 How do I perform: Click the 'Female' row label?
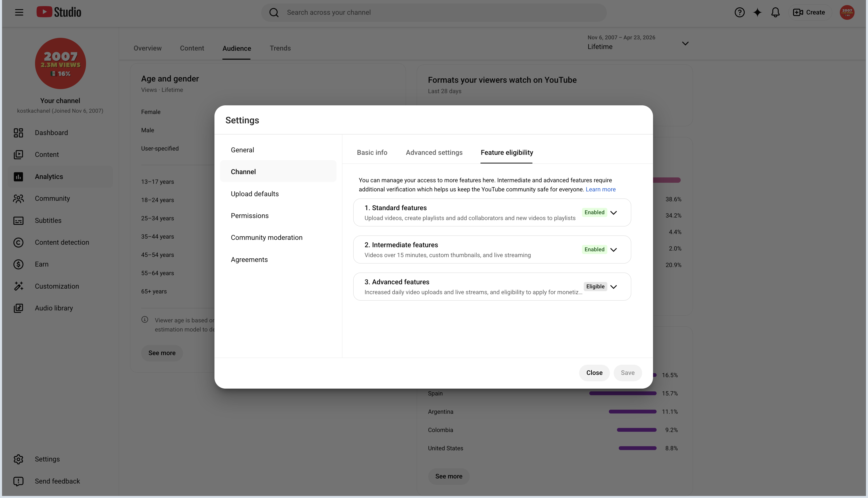[151, 112]
